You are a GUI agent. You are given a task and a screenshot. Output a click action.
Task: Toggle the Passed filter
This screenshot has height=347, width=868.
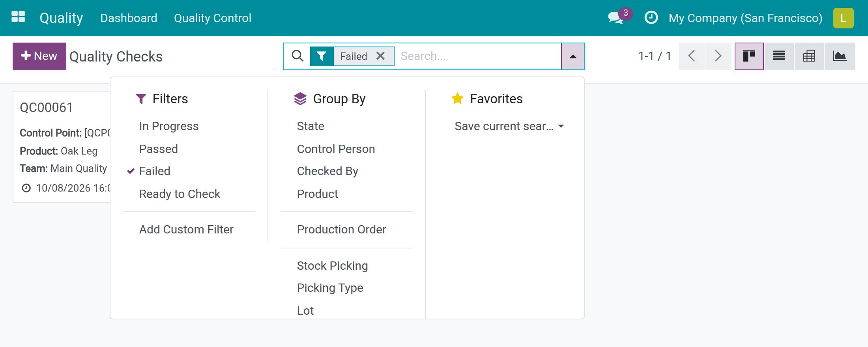(x=159, y=149)
